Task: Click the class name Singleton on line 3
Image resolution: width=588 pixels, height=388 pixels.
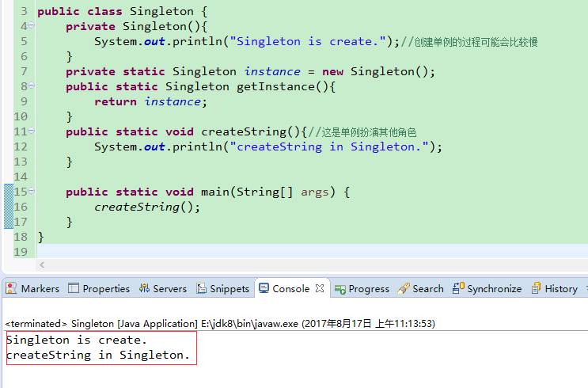Action: point(161,11)
